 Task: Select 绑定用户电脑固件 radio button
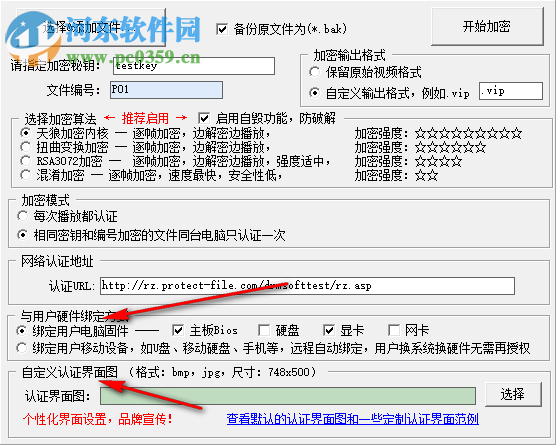coord(22,330)
